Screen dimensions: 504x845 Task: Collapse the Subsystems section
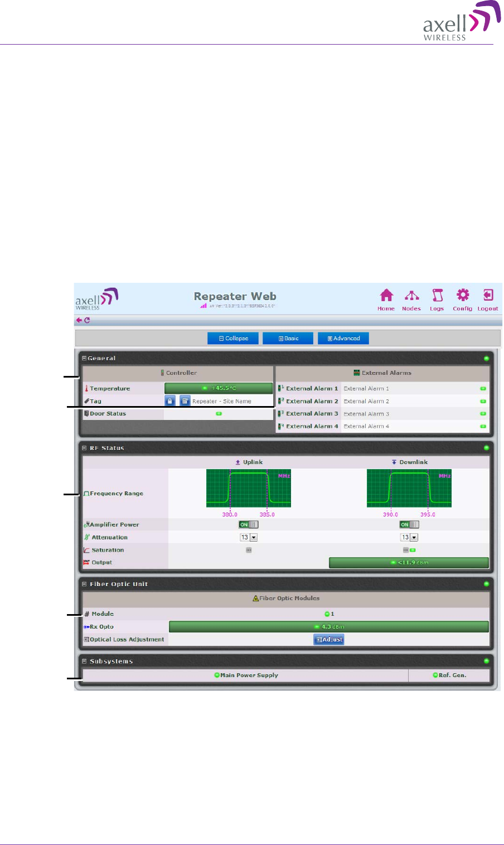85,661
